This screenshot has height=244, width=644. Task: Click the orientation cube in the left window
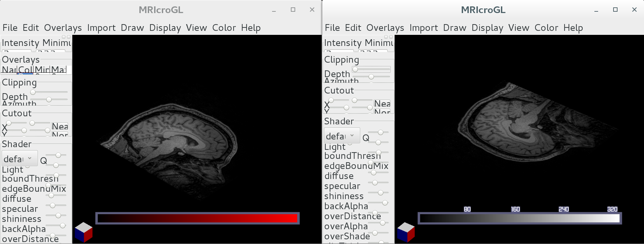tap(83, 232)
